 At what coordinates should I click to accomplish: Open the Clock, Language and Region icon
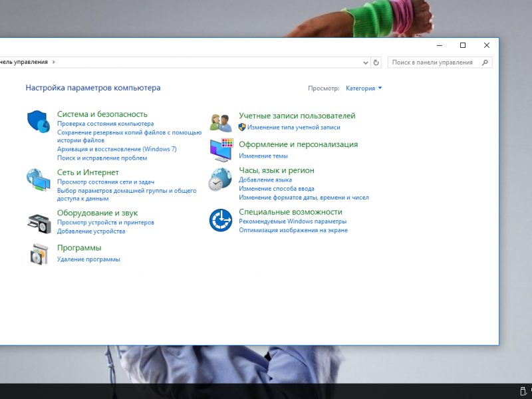point(220,180)
